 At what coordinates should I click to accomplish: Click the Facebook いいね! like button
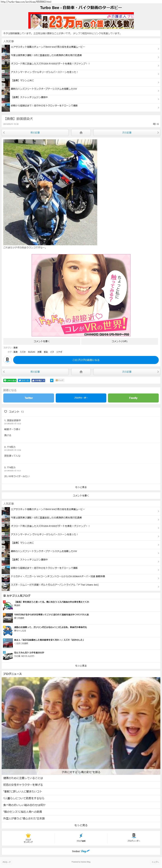(38, 380)
